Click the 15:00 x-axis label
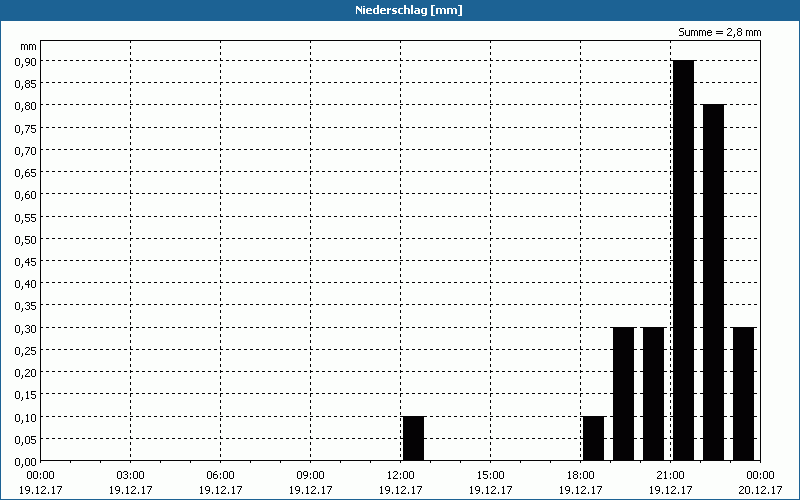 coord(490,476)
